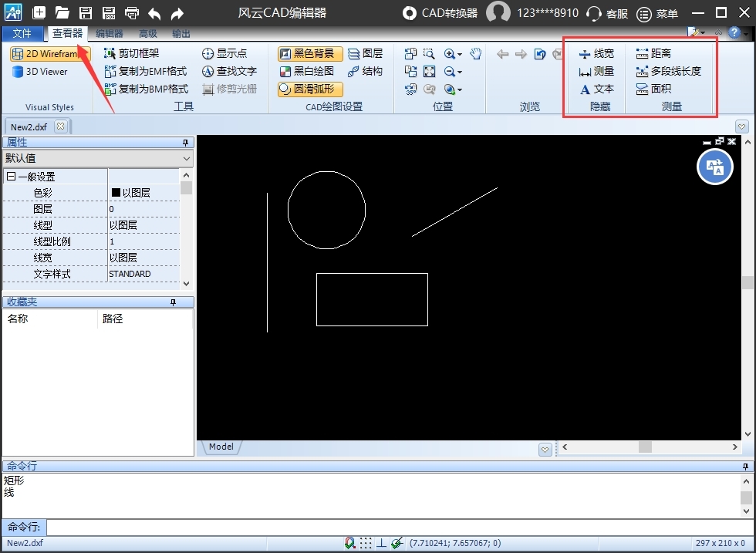Click the rotate clockwise page icon
The image size is (756, 553).
click(410, 72)
